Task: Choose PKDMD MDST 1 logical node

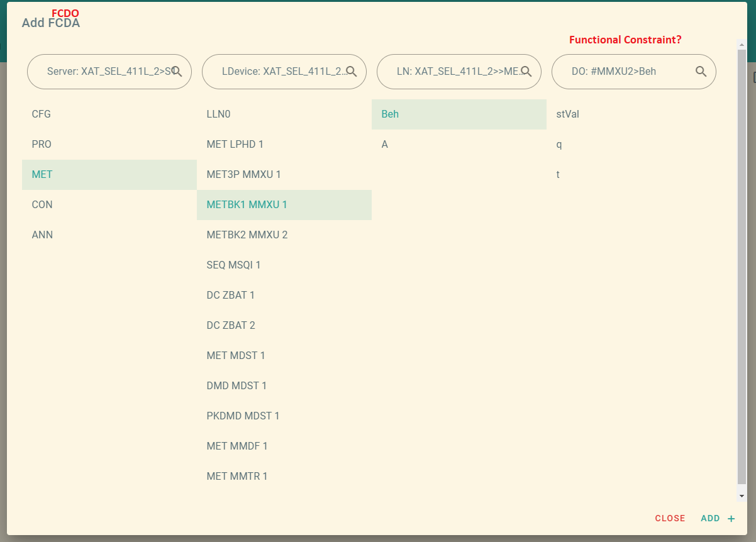Action: pyautogui.click(x=284, y=416)
